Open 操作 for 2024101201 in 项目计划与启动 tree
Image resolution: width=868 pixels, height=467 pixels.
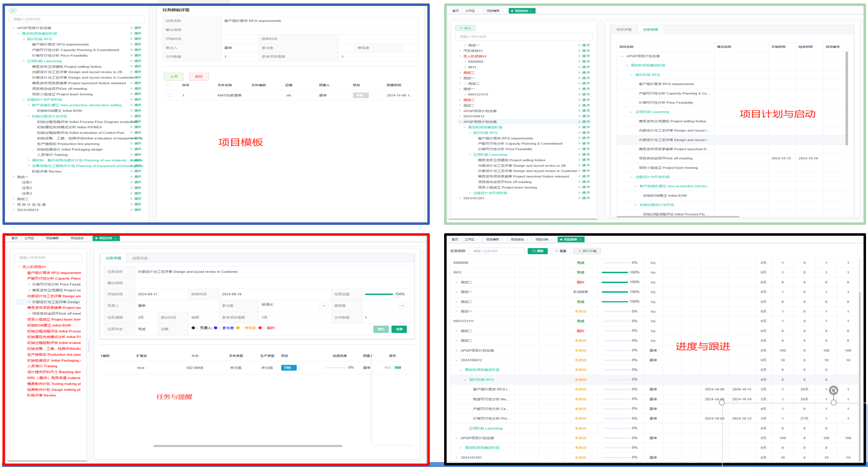[x=586, y=198]
